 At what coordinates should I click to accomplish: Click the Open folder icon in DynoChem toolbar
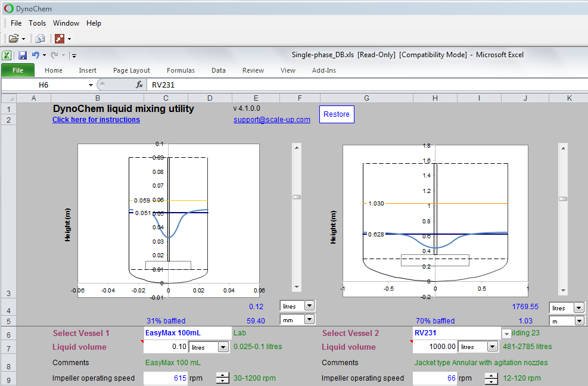click(x=14, y=37)
